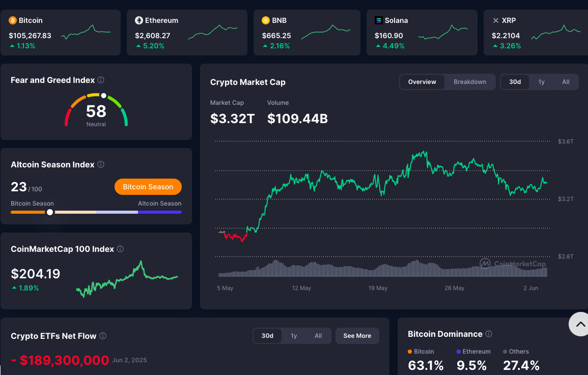Screen dimensions: 588x375
Task: Select All range on Market Cap chart
Action: click(566, 82)
